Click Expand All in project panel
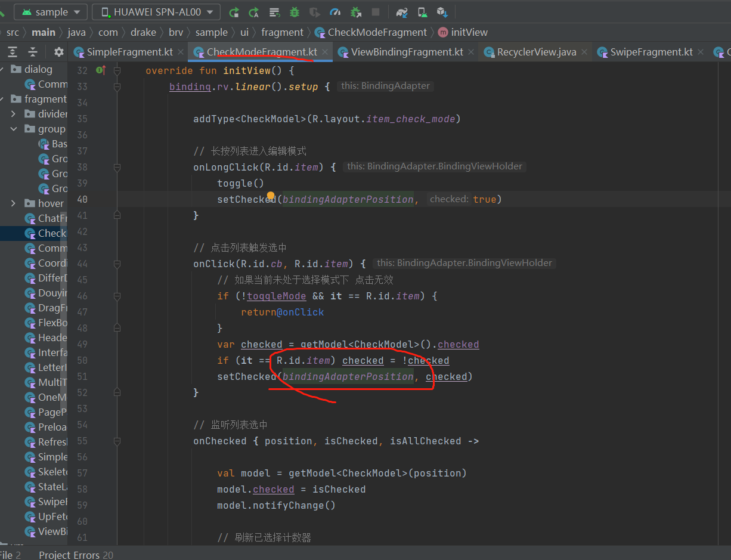The image size is (731, 560). pyautogui.click(x=13, y=52)
